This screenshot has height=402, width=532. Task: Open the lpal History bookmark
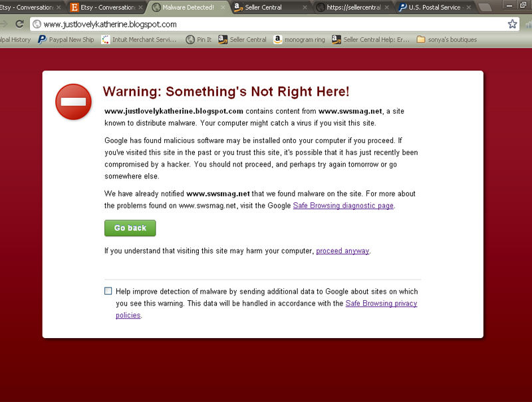coord(15,40)
